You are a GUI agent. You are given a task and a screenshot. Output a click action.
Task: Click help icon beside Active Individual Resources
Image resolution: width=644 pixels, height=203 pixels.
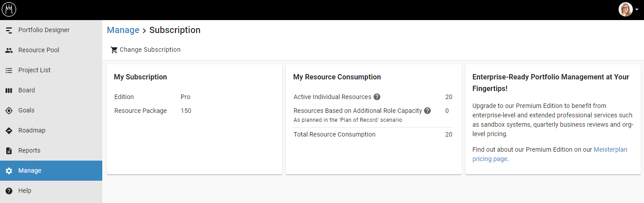click(377, 97)
